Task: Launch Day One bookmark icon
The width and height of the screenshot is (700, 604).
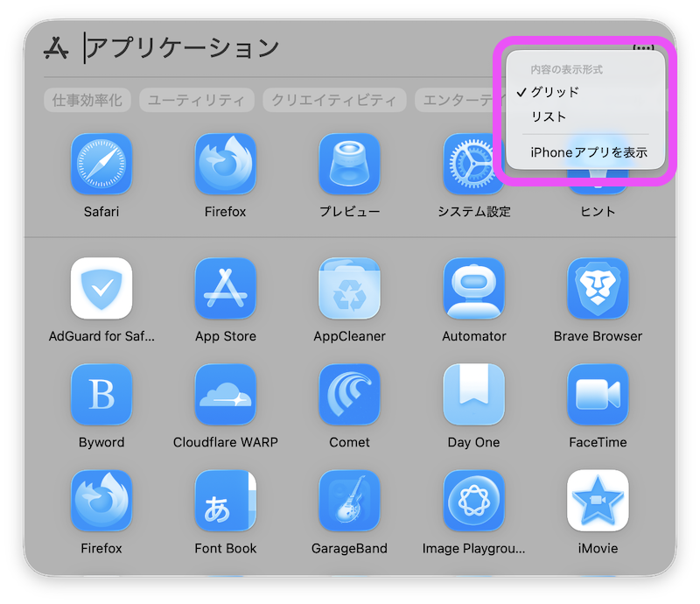Action: 473,395
